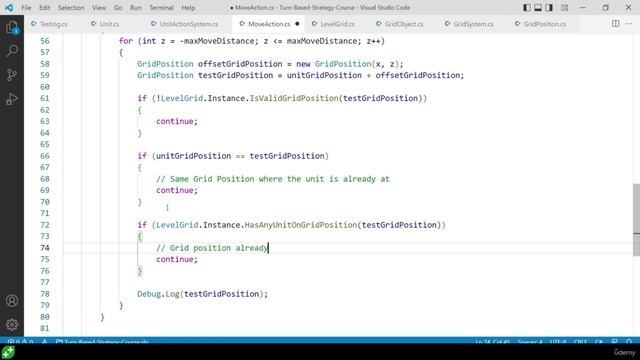Image resolution: width=640 pixels, height=360 pixels.
Task: Click 'continue;' on line 63
Action: point(177,121)
